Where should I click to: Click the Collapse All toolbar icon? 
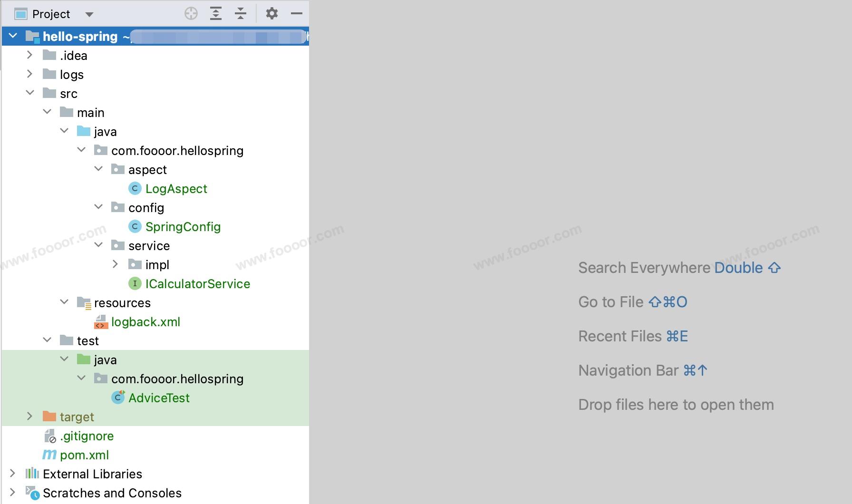coord(241,14)
